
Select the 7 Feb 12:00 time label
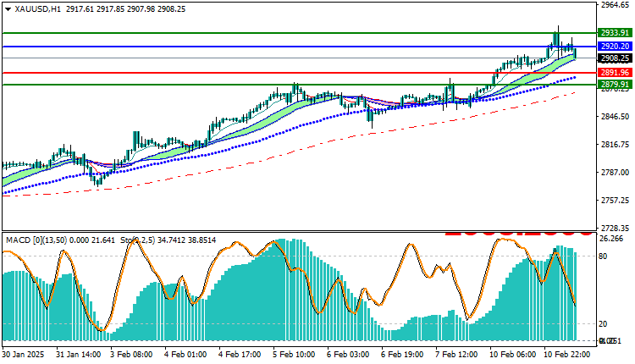pos(456,355)
